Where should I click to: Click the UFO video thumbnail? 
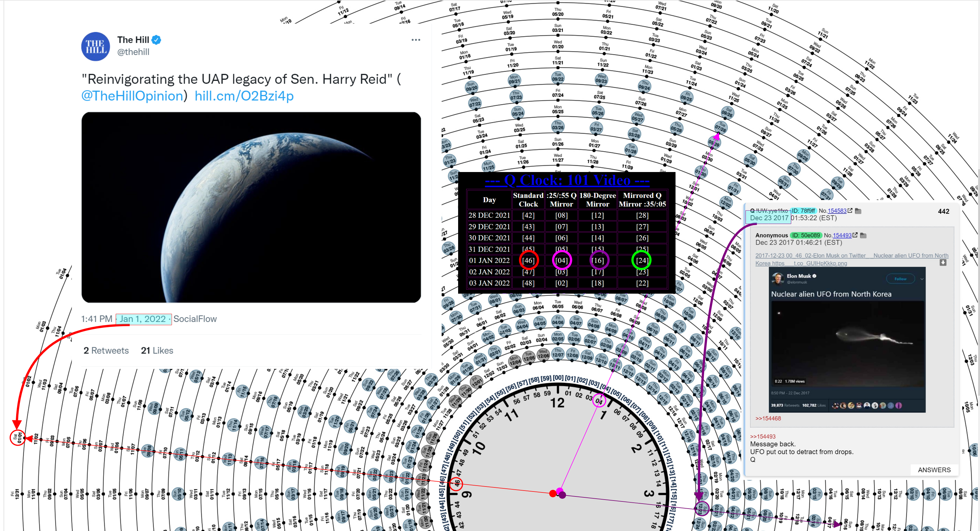coord(847,344)
